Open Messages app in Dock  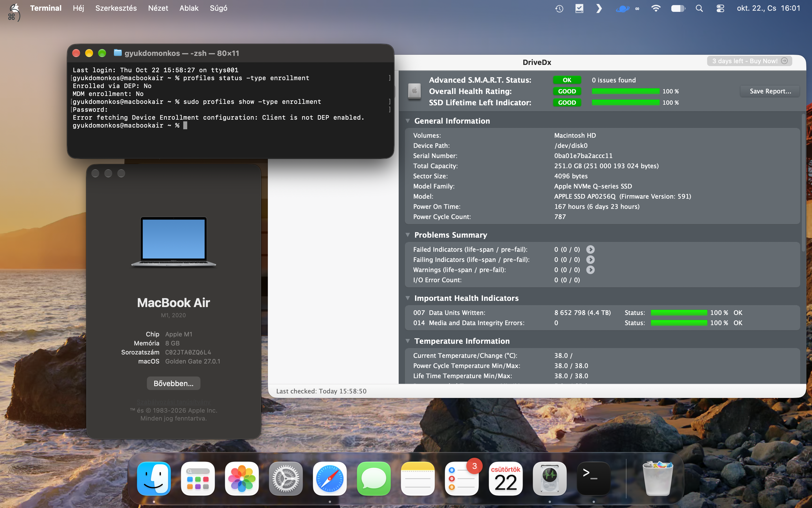[374, 478]
